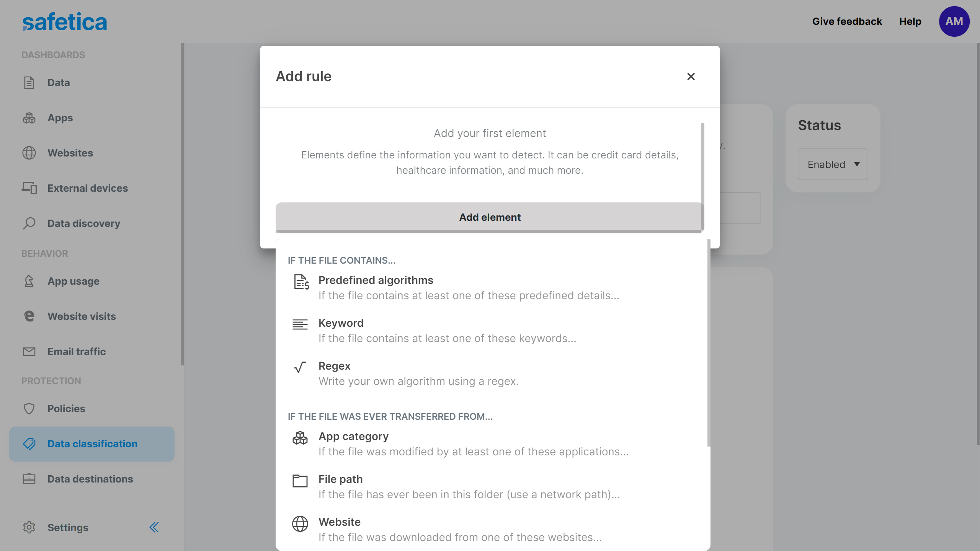
Task: Go to Data destinations page
Action: (90, 479)
